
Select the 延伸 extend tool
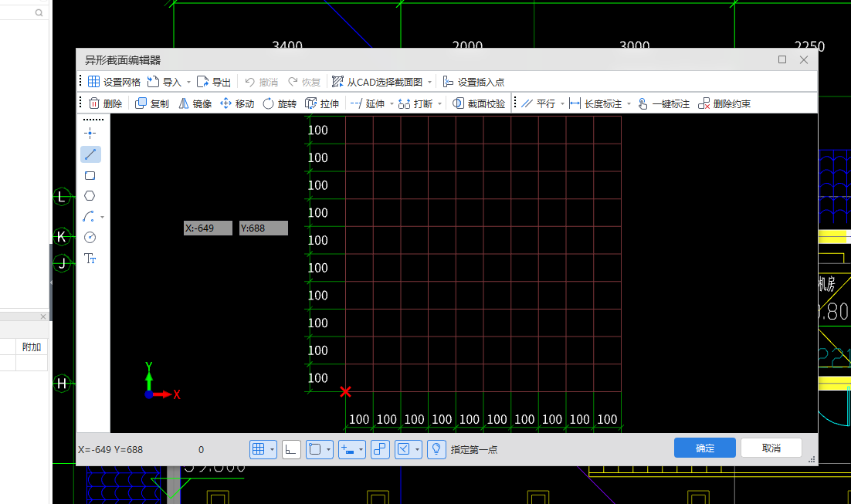[368, 103]
